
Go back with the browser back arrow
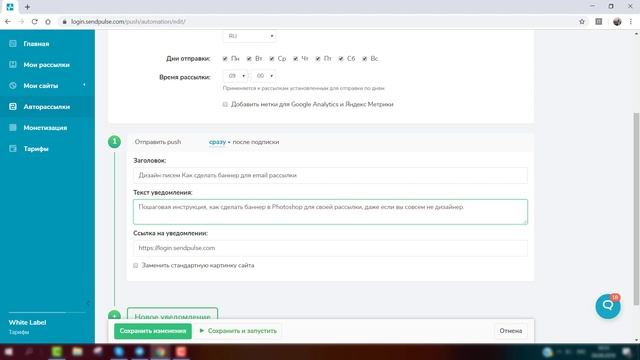[x=8, y=22]
